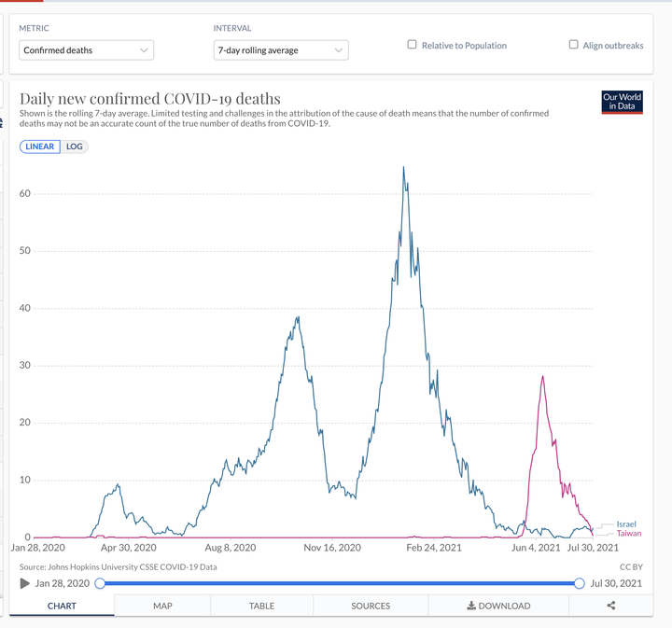Click the Johns Hopkins source text
The image size is (672, 628).
(x=118, y=566)
